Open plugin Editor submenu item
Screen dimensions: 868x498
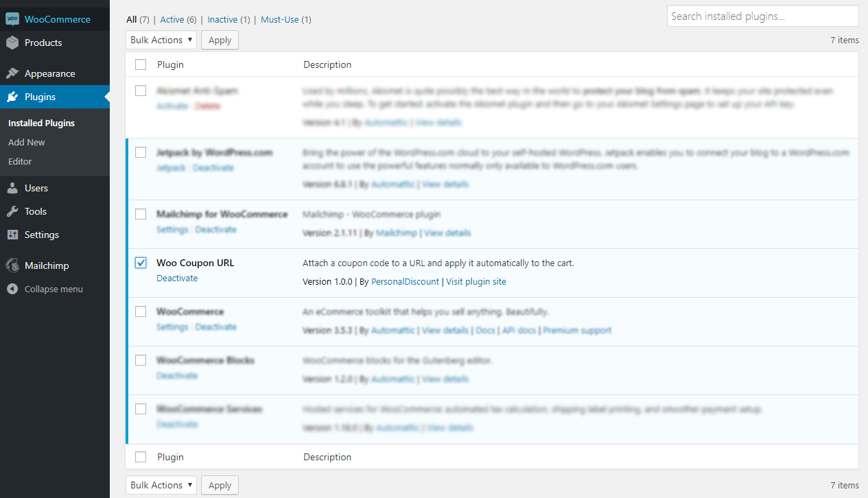pos(20,162)
